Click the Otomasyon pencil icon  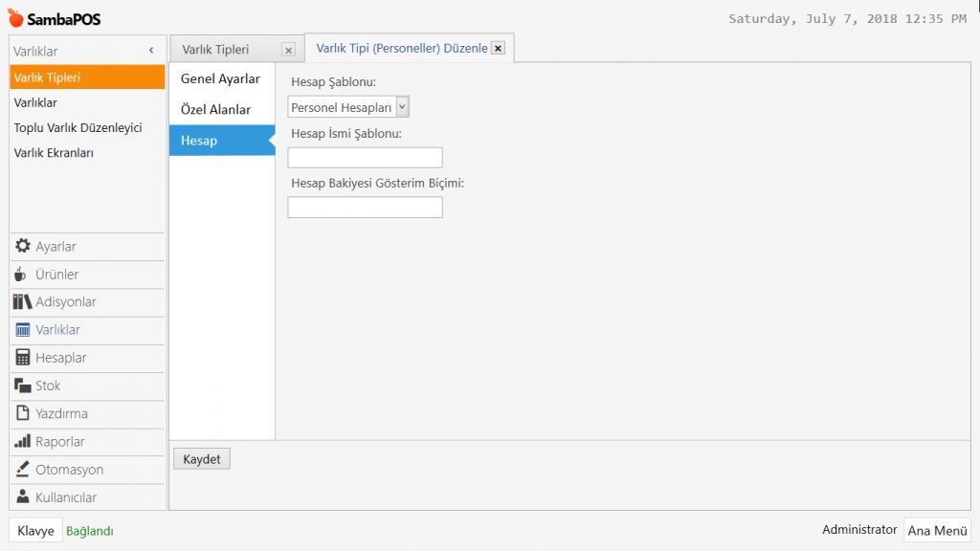click(x=23, y=470)
